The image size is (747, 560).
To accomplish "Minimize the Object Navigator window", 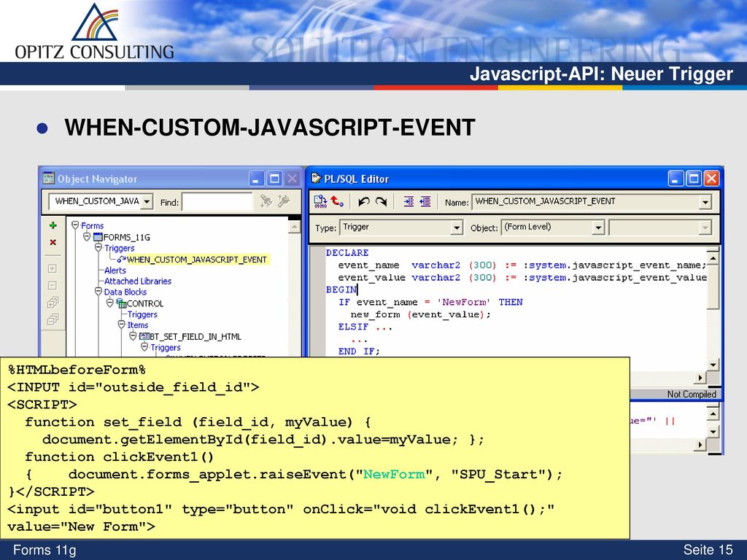I will pyautogui.click(x=256, y=179).
